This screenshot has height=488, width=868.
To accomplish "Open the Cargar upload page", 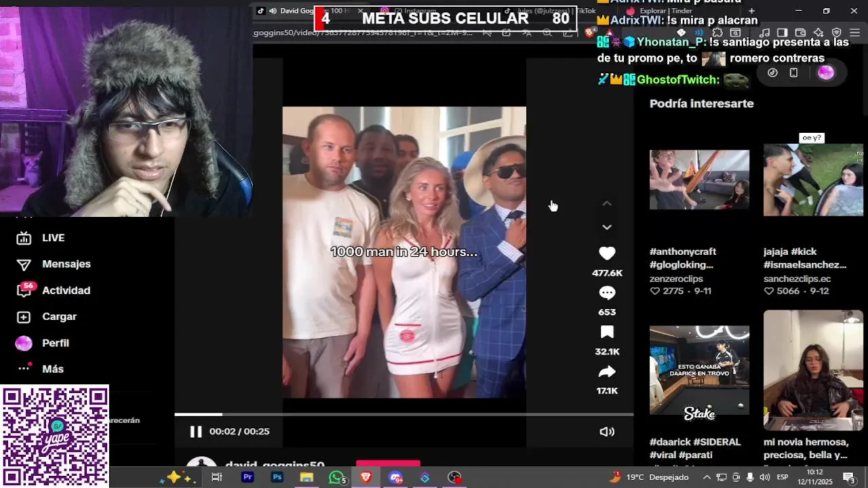I will pyautogui.click(x=47, y=317).
